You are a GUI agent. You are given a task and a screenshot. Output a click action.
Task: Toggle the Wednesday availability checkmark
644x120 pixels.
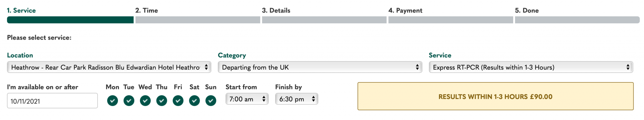pyautogui.click(x=145, y=101)
